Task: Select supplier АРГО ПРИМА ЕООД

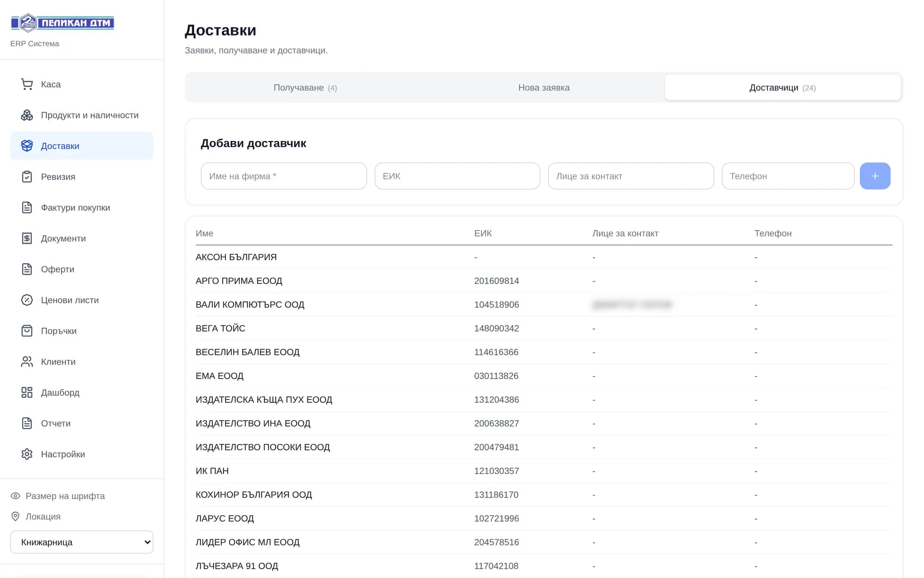Action: [x=544, y=281]
